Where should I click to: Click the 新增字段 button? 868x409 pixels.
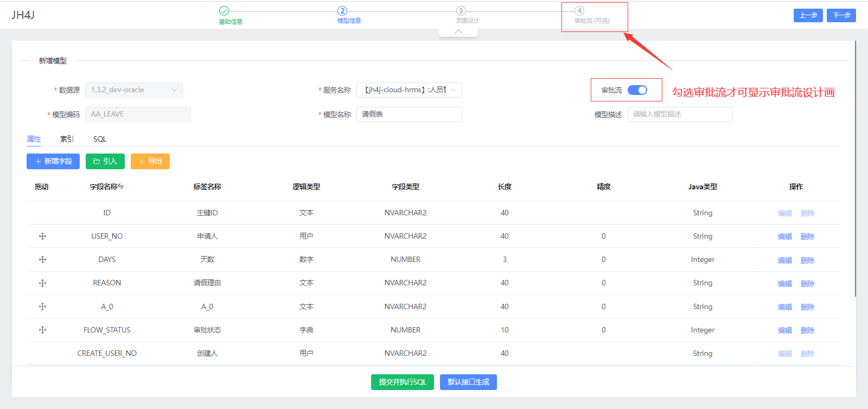[x=53, y=161]
